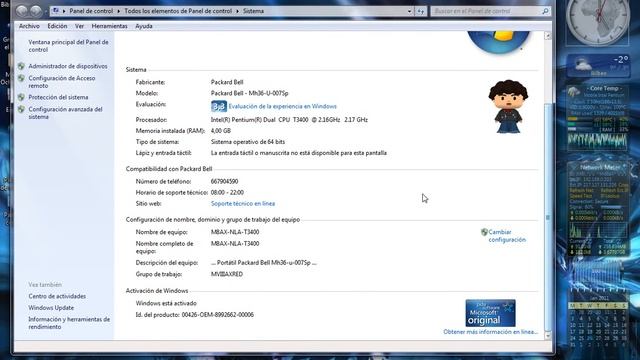Click the analog clock desktop gadget

[598, 22]
